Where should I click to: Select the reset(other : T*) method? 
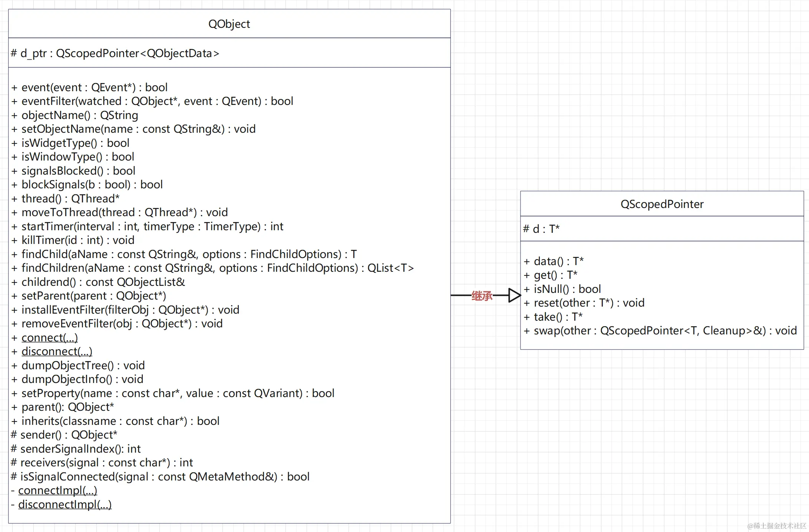(584, 303)
